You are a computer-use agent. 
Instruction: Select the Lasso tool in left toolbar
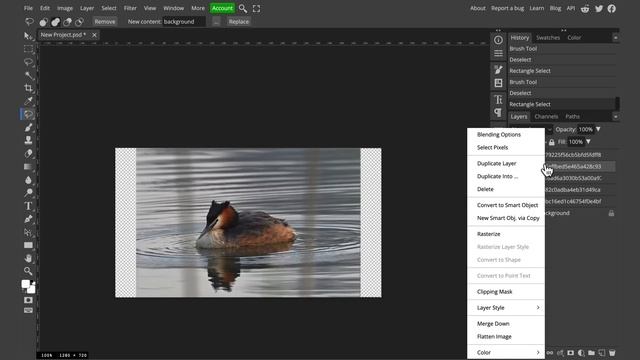coord(28,62)
